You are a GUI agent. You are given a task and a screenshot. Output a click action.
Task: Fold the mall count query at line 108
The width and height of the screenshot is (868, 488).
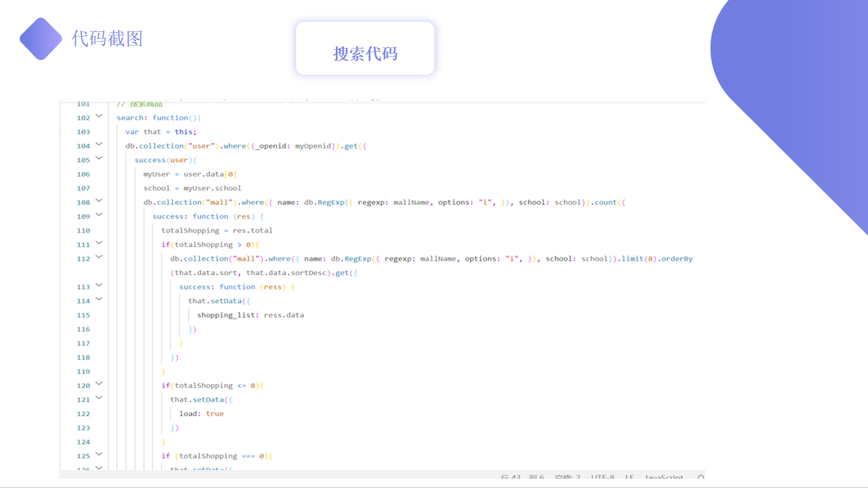[99, 201]
